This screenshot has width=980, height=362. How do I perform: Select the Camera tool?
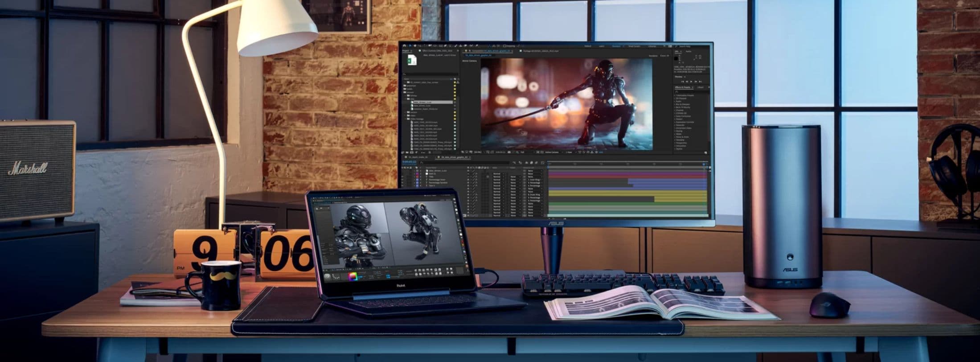click(x=430, y=46)
